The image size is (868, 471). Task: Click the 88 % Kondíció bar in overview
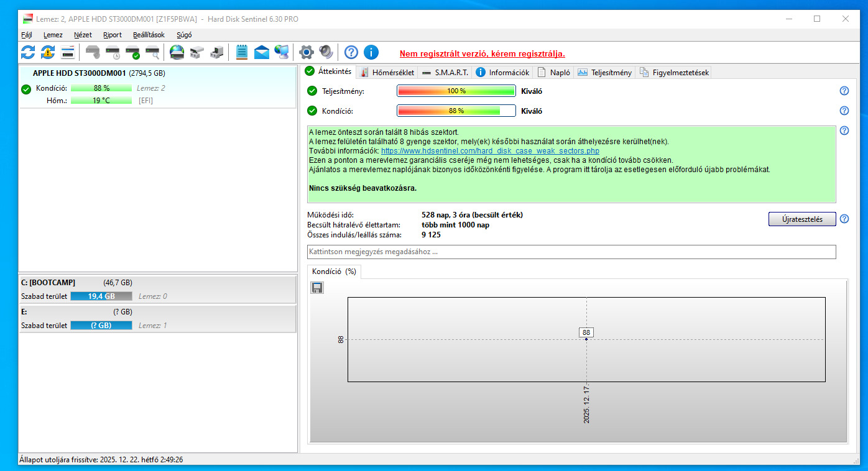(456, 111)
